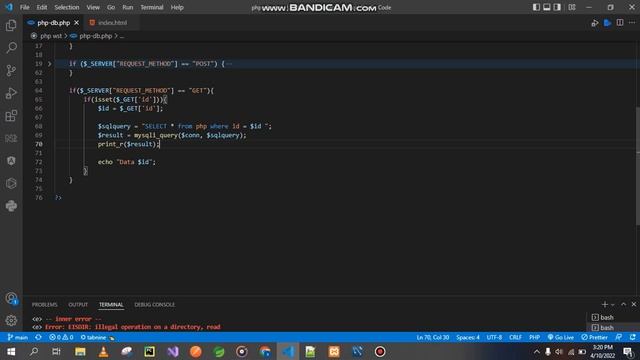Click the editor vertical scrollbar

pyautogui.click(x=638, y=166)
